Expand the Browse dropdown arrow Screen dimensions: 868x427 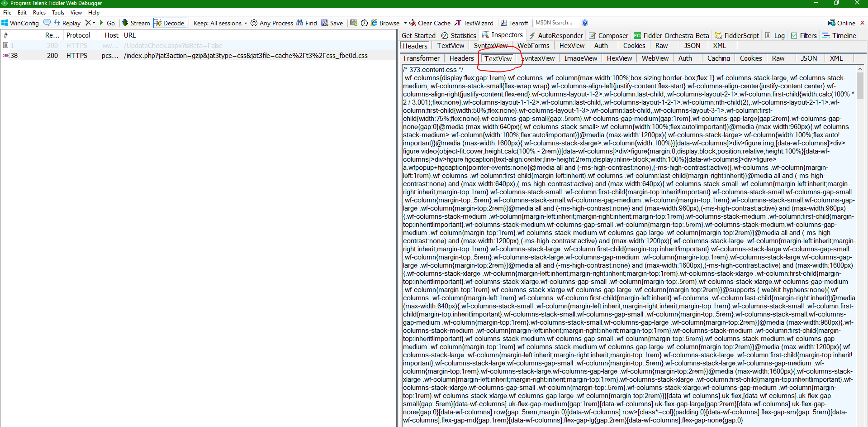(404, 23)
